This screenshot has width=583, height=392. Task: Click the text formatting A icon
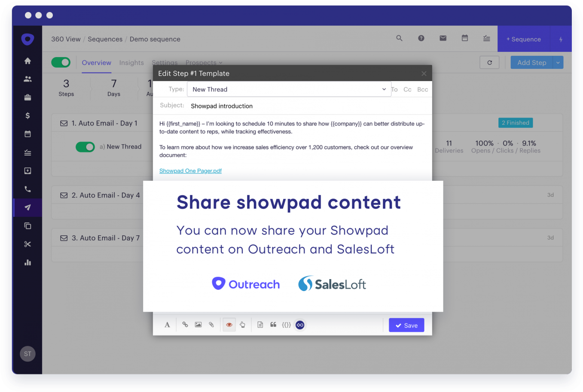pyautogui.click(x=167, y=325)
